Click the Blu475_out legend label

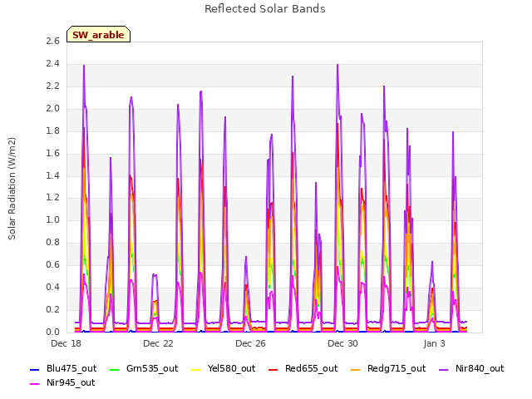click(71, 368)
